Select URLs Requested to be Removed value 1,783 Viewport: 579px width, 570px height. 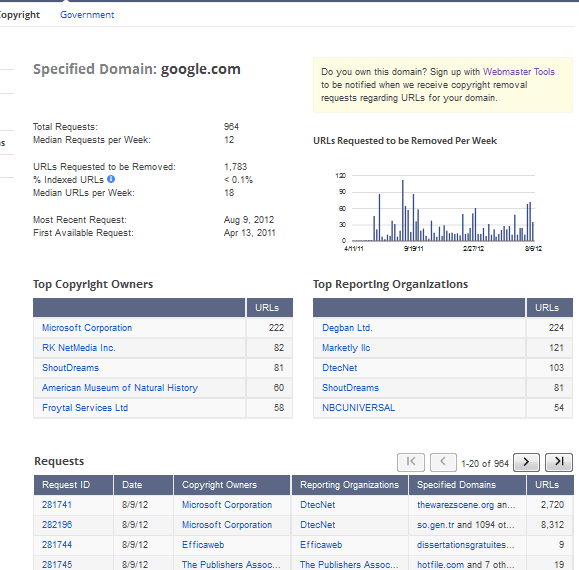pos(236,166)
